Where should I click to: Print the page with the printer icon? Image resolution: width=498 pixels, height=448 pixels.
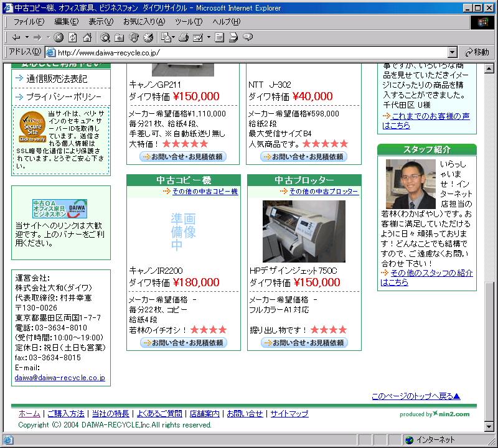pos(184,37)
